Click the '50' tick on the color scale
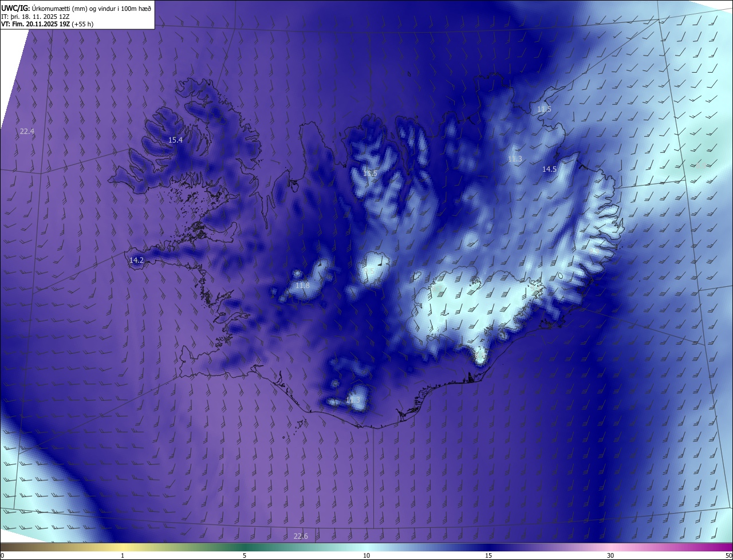This screenshot has width=733, height=560. [728, 555]
